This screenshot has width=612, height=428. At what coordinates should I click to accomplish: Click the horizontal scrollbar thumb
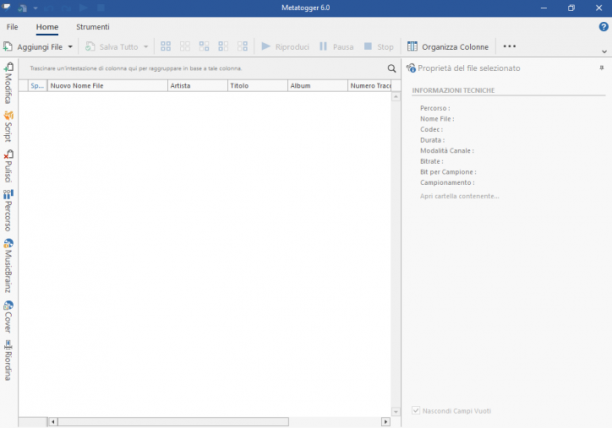pos(173,422)
